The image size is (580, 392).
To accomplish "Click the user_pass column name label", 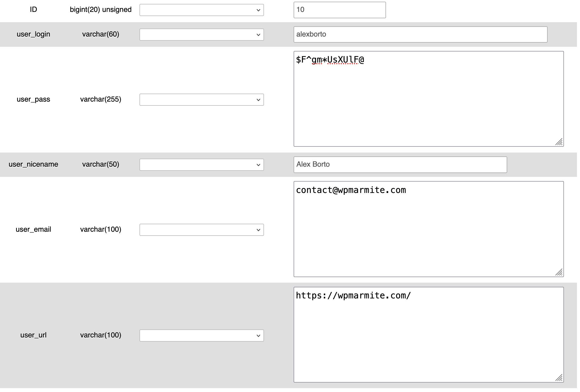I will [x=33, y=99].
